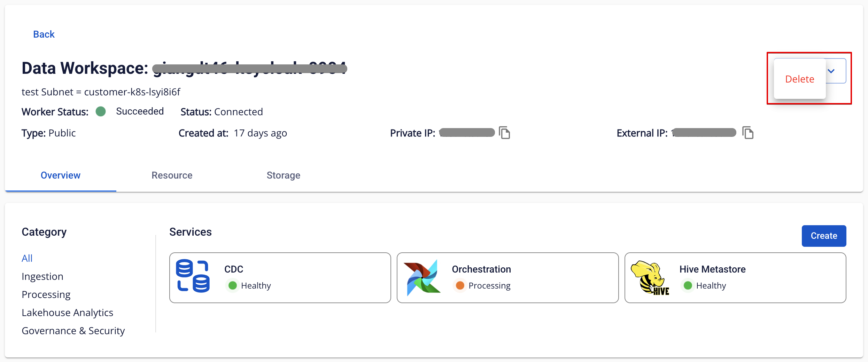Open the Hive Metastore service card
868x362 pixels.
point(735,278)
